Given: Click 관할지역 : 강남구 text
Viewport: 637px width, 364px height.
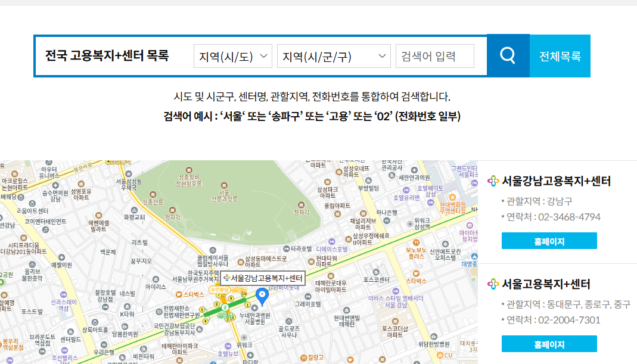Looking at the screenshot, I should pos(539,201).
